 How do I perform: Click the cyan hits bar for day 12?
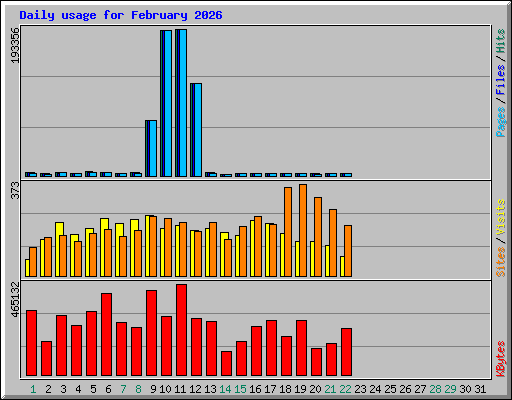[198, 130]
